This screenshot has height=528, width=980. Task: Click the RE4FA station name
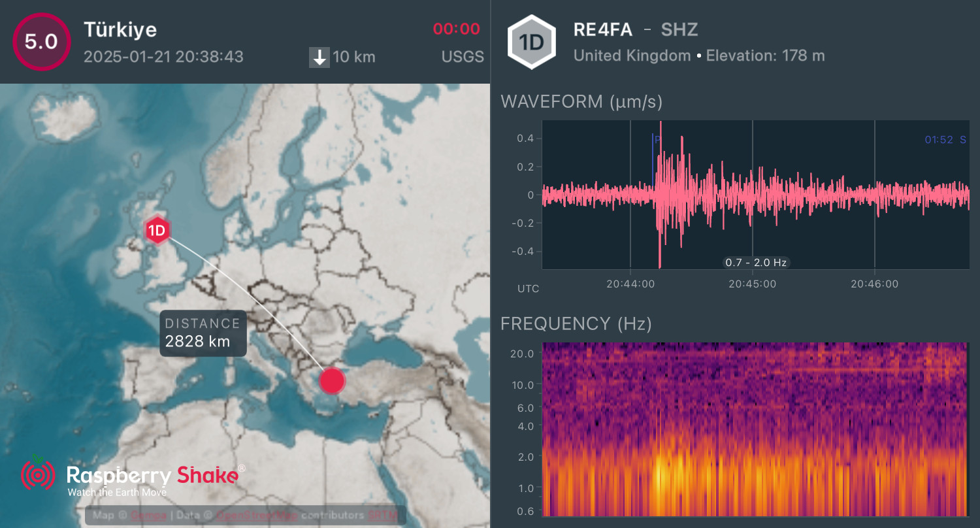(x=602, y=29)
